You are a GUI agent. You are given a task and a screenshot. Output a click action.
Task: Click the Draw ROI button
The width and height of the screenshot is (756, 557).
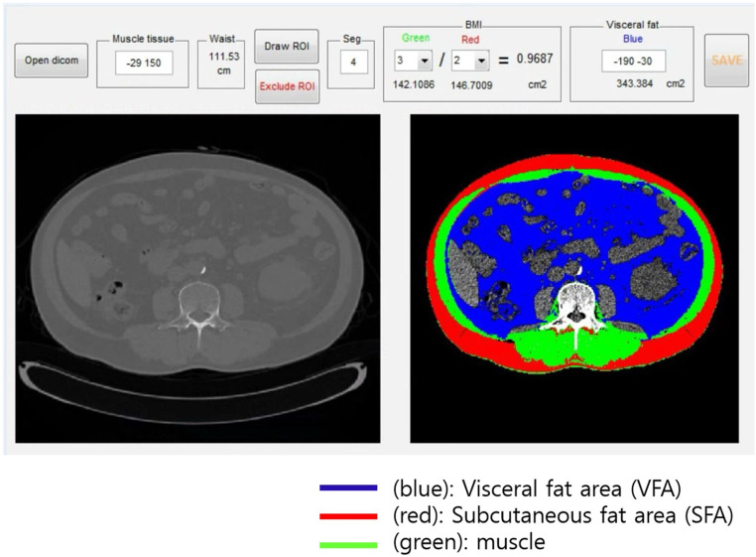[287, 47]
